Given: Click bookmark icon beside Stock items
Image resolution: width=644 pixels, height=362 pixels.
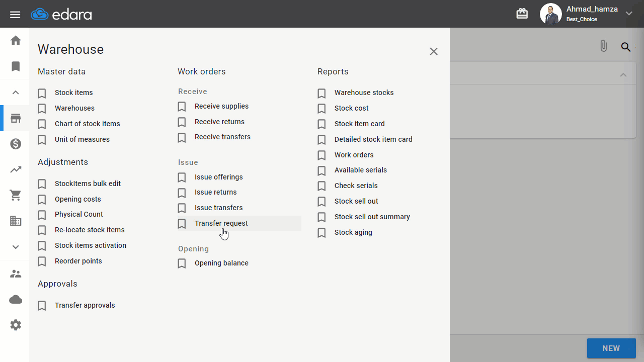Looking at the screenshot, I should click(x=42, y=93).
